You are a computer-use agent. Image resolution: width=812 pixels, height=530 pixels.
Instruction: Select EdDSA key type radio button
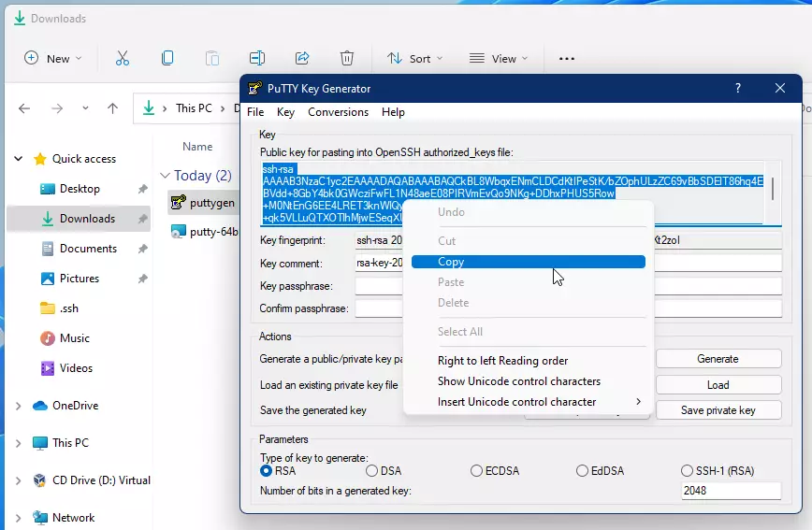(582, 470)
